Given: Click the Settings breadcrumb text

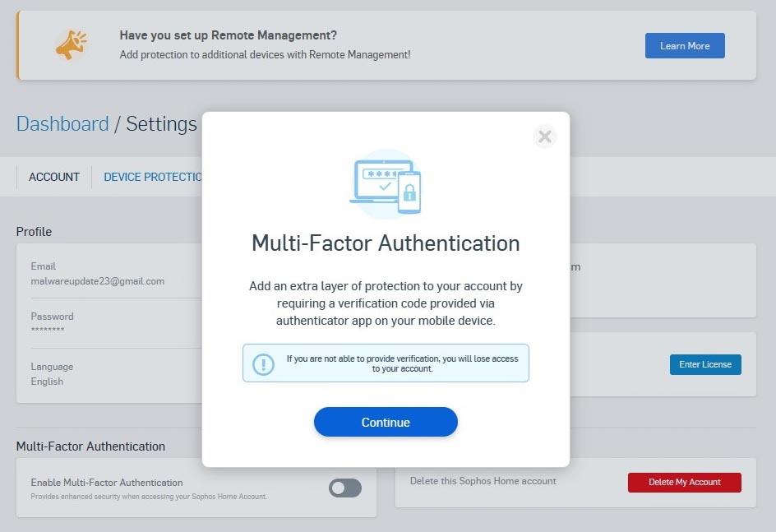Looking at the screenshot, I should (x=161, y=124).
